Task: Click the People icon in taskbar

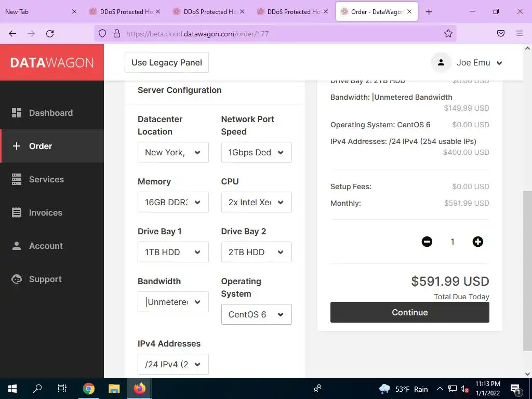Action: pos(317,389)
